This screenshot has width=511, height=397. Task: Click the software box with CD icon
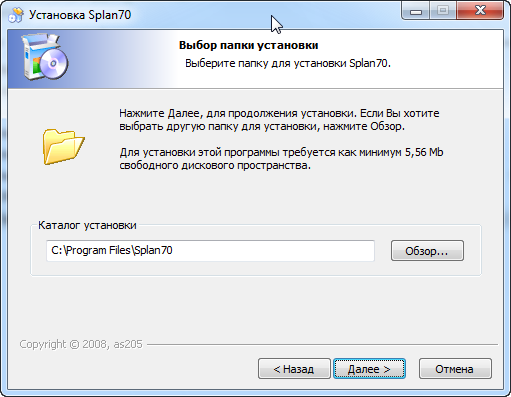point(45,57)
